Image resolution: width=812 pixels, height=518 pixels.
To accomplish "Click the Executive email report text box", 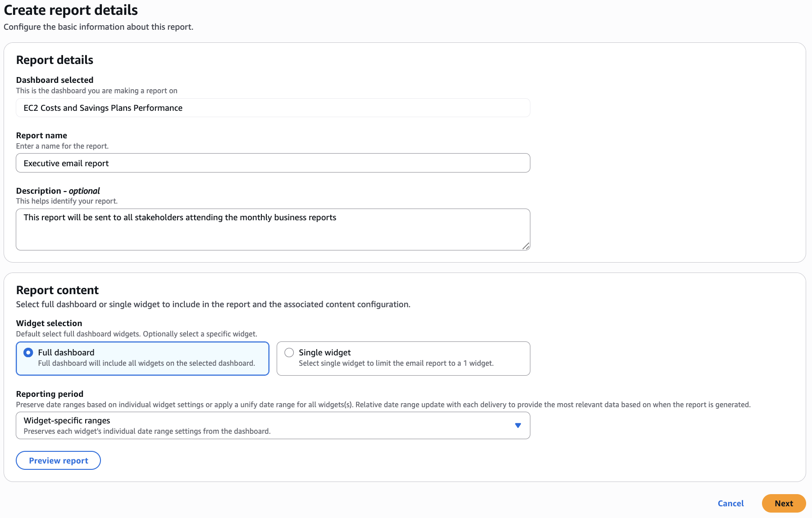I will [273, 163].
